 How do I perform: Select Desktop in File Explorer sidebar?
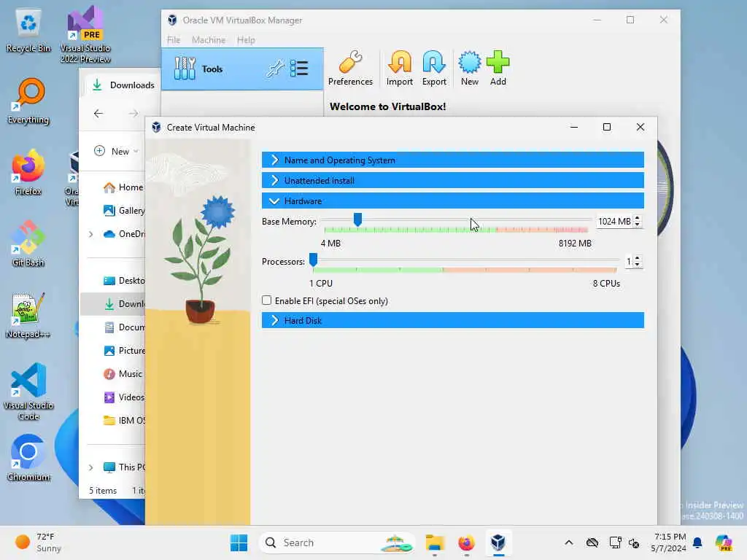point(124,281)
